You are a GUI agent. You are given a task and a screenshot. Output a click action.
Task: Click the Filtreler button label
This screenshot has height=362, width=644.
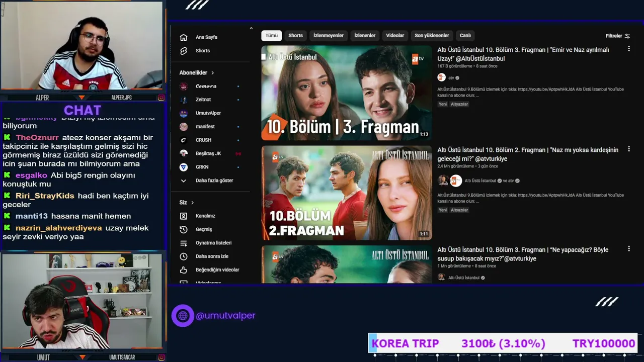(614, 36)
